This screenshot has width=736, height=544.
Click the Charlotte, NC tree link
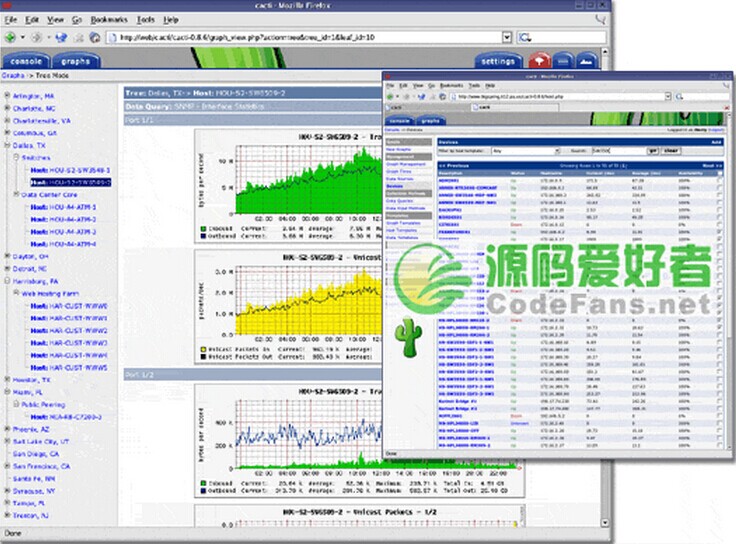(x=35, y=108)
